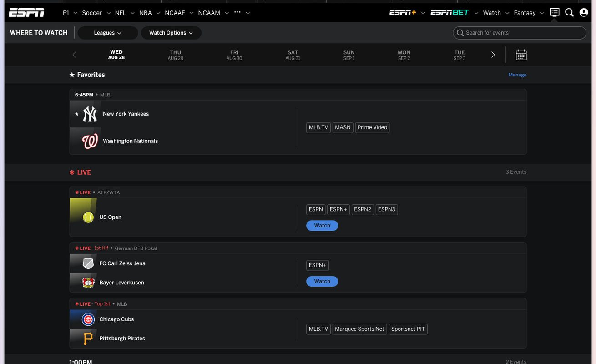
Task: Click the Manage favorites link
Action: [517, 75]
